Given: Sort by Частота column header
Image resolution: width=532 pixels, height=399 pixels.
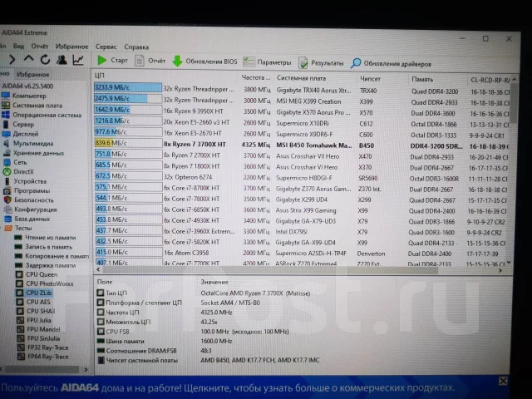Looking at the screenshot, I should coord(256,77).
